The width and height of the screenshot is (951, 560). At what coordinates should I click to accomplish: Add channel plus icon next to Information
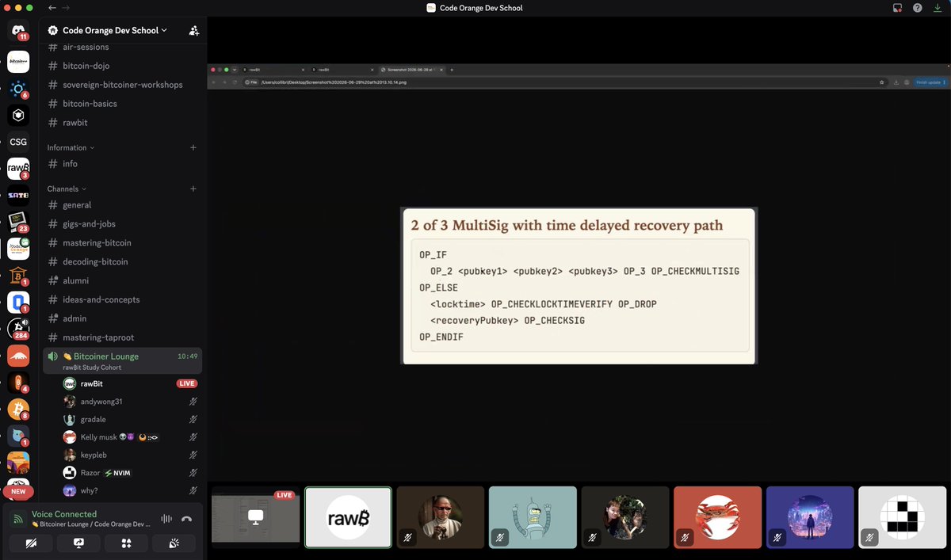coord(193,147)
